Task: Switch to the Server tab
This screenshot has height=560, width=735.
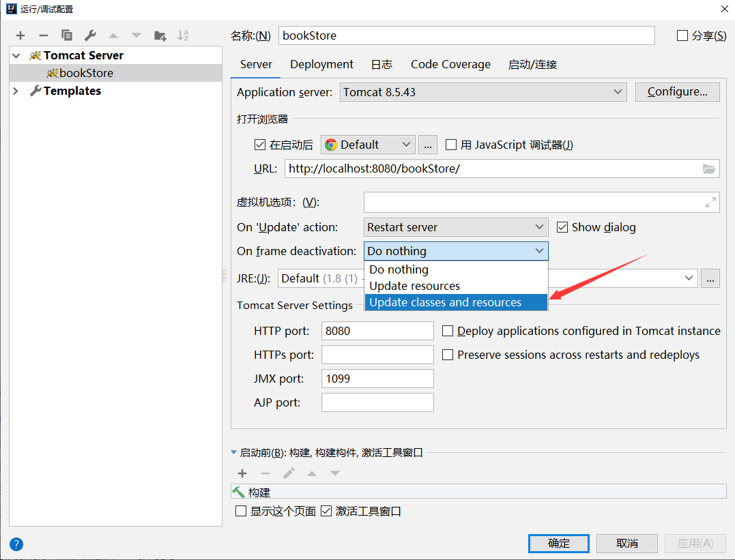Action: [x=256, y=65]
